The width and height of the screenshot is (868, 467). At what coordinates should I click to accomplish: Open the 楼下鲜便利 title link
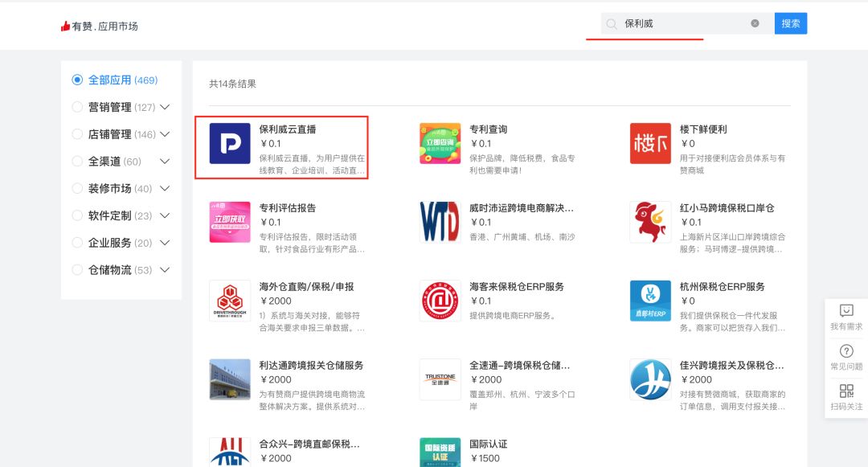703,129
